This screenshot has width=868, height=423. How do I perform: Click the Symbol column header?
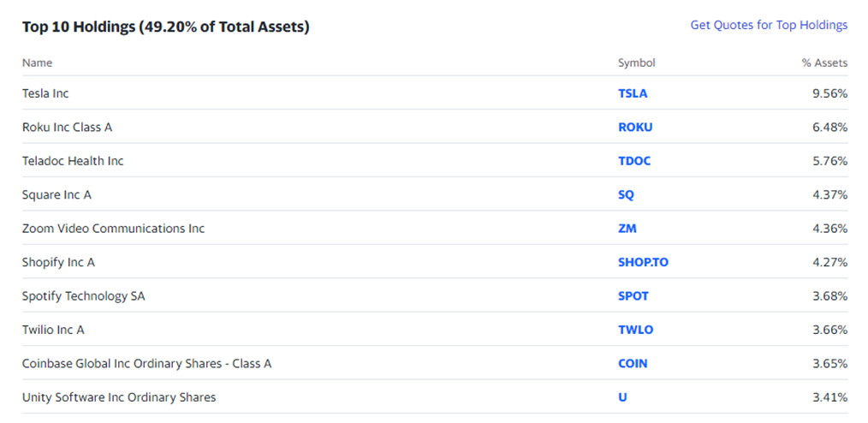(x=637, y=63)
